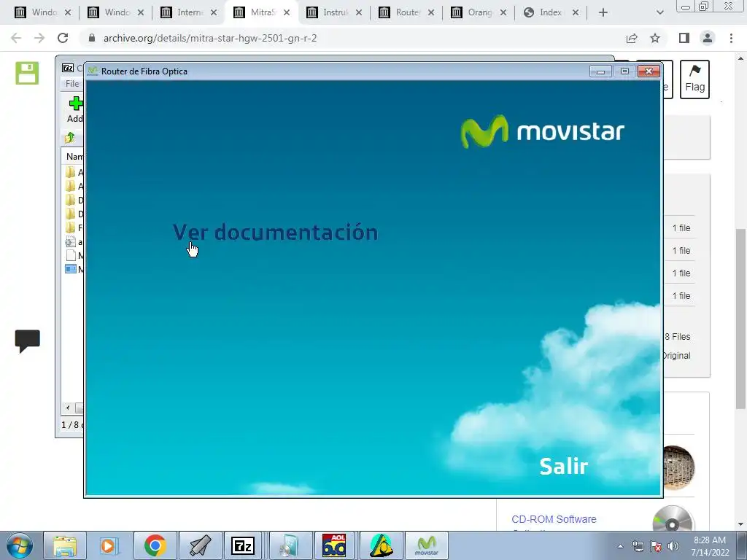Switch to the 'Interne' browser tab
The image size is (747, 560).
pyautogui.click(x=188, y=12)
